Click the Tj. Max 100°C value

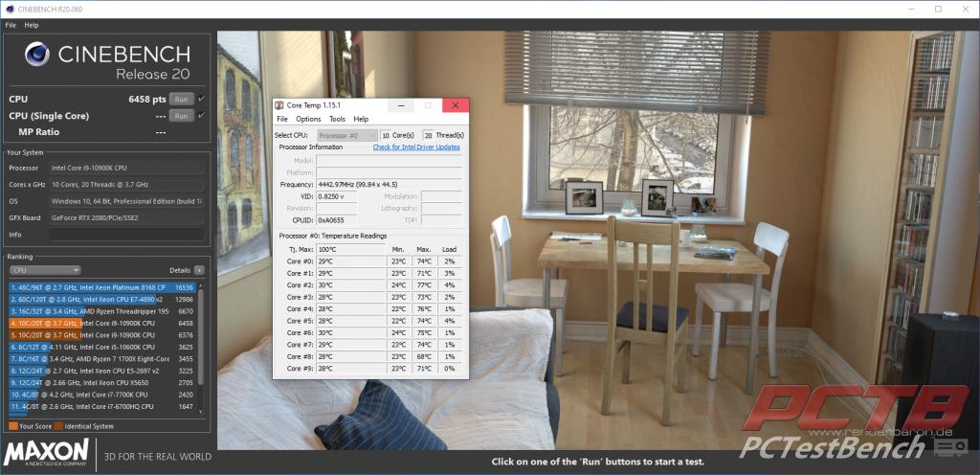pyautogui.click(x=350, y=249)
